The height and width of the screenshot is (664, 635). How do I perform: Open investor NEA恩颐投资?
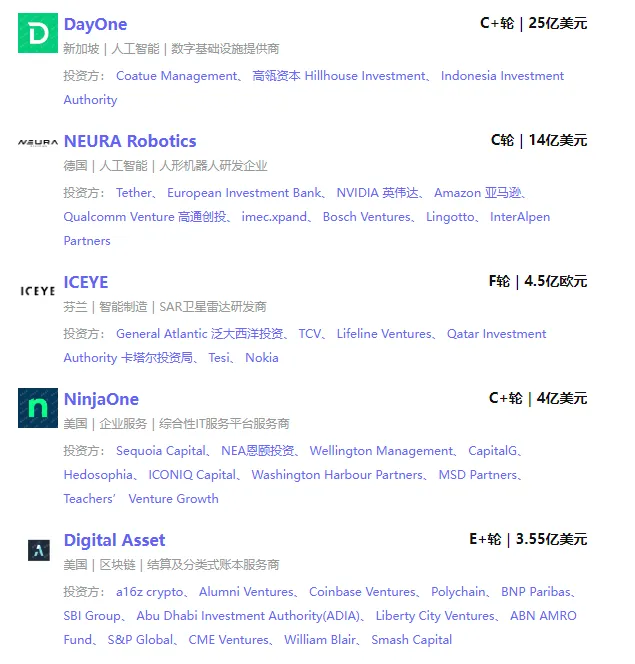point(257,451)
